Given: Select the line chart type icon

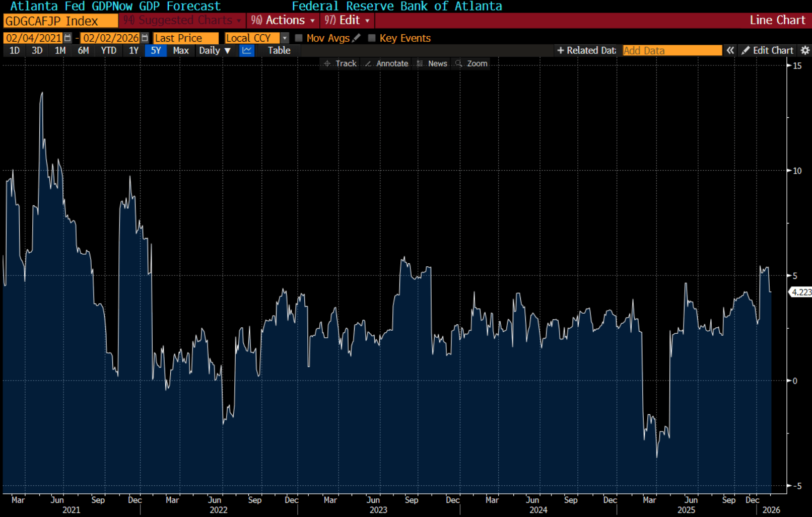Looking at the screenshot, I should 247,50.
